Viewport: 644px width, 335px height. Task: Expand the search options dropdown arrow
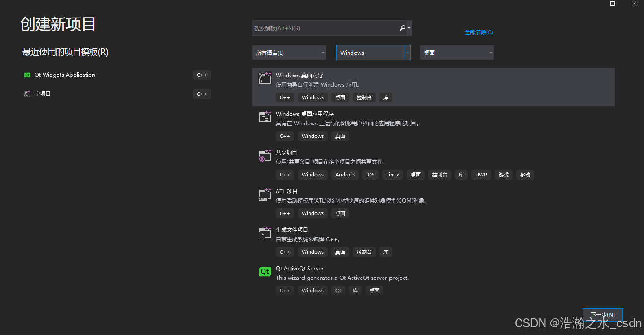point(409,28)
